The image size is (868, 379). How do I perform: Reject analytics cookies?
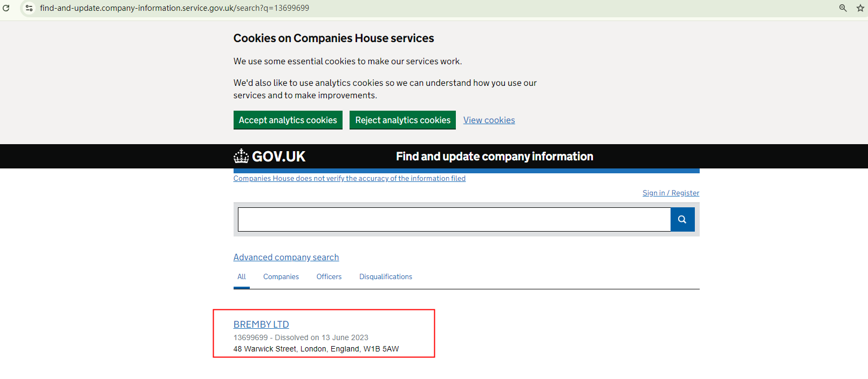(x=402, y=120)
